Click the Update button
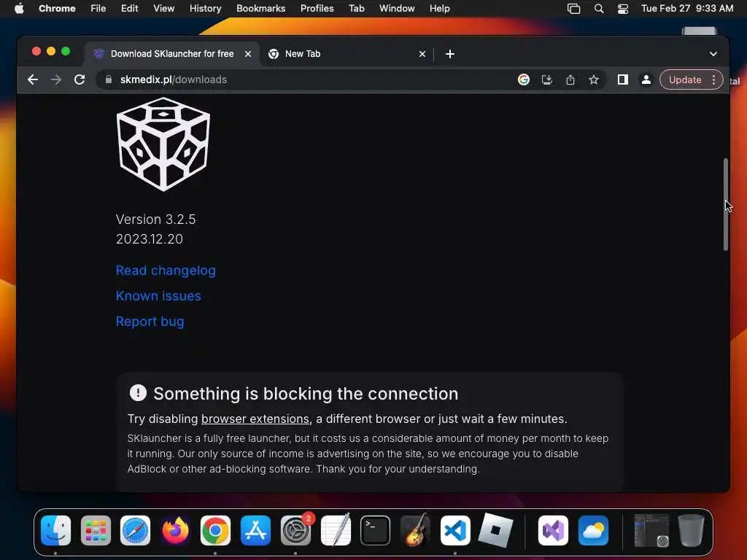This screenshot has width=747, height=560. click(x=684, y=79)
